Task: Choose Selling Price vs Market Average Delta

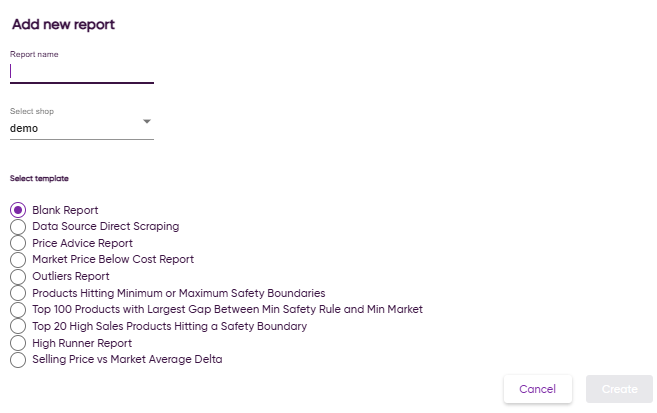Action: (18, 359)
